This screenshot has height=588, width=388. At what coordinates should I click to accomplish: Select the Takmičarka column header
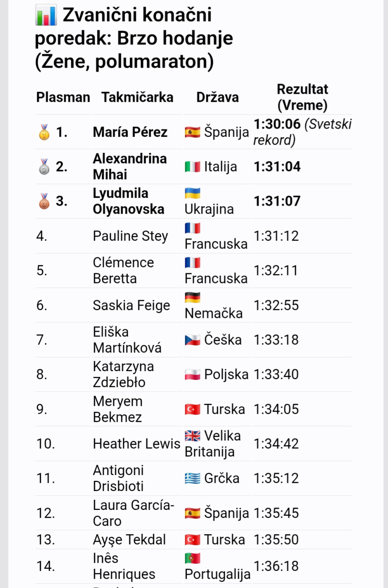click(138, 97)
